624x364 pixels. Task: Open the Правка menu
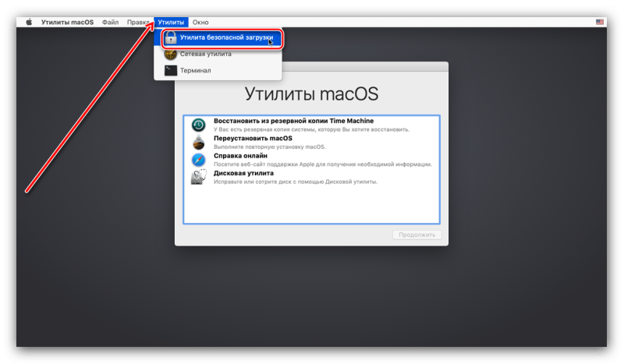[x=138, y=23]
